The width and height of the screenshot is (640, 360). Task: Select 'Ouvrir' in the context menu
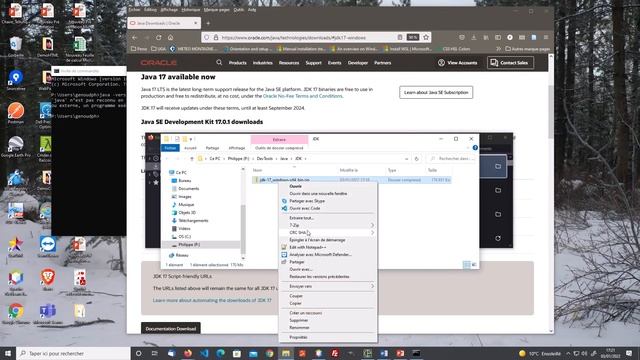tap(296, 186)
